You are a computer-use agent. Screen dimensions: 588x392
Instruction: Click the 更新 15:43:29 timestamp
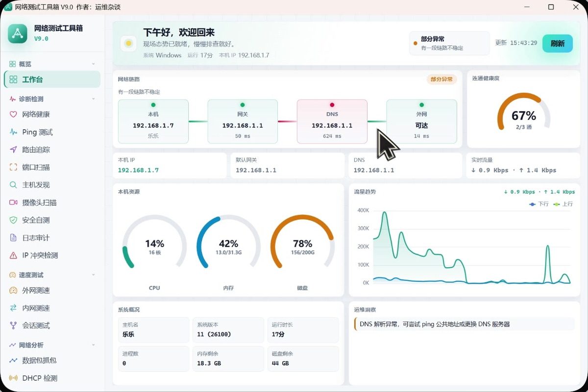(516, 43)
